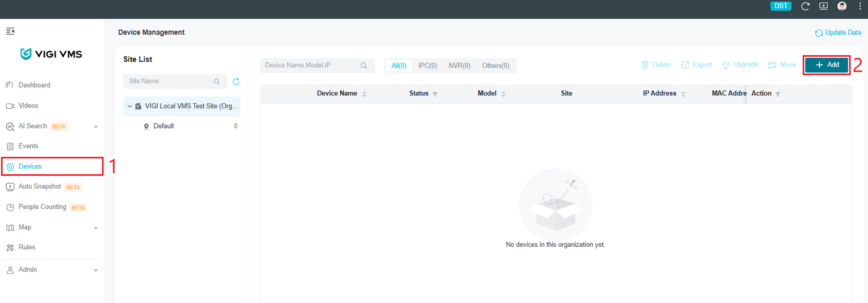This screenshot has width=868, height=303.
Task: Expand the Map submenu chevron
Action: pos(96,228)
